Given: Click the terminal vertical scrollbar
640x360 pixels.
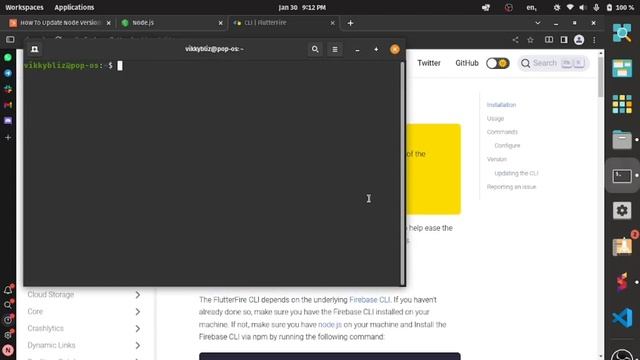Looking at the screenshot, I should click(x=402, y=173).
